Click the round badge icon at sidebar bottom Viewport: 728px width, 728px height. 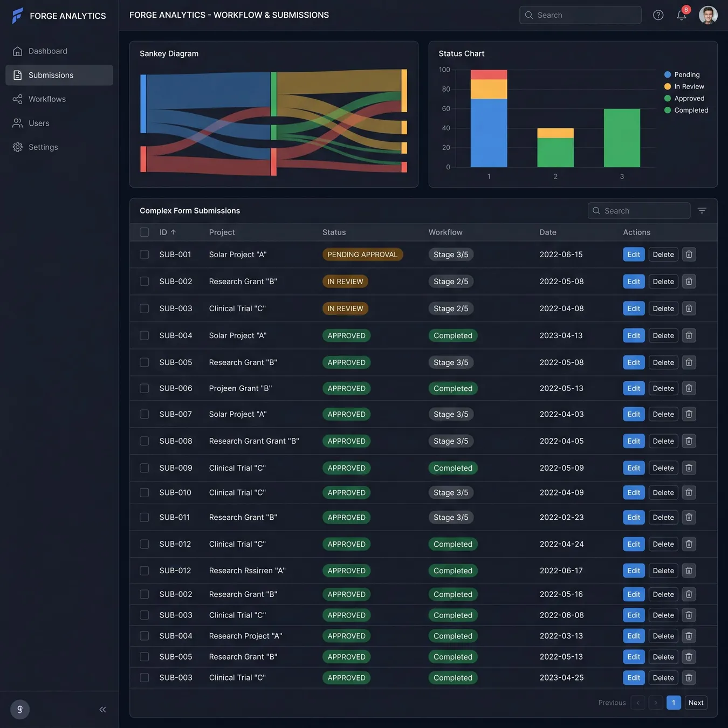[20, 710]
